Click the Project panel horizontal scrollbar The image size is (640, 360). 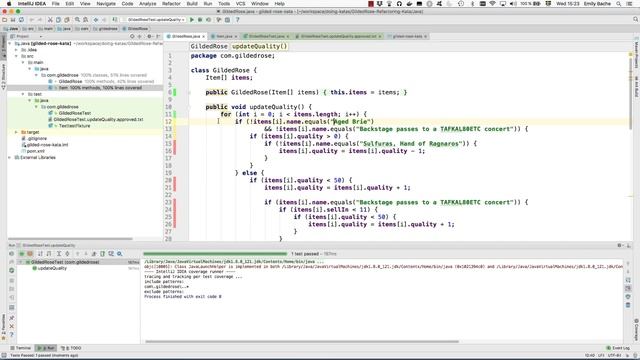click(x=70, y=239)
